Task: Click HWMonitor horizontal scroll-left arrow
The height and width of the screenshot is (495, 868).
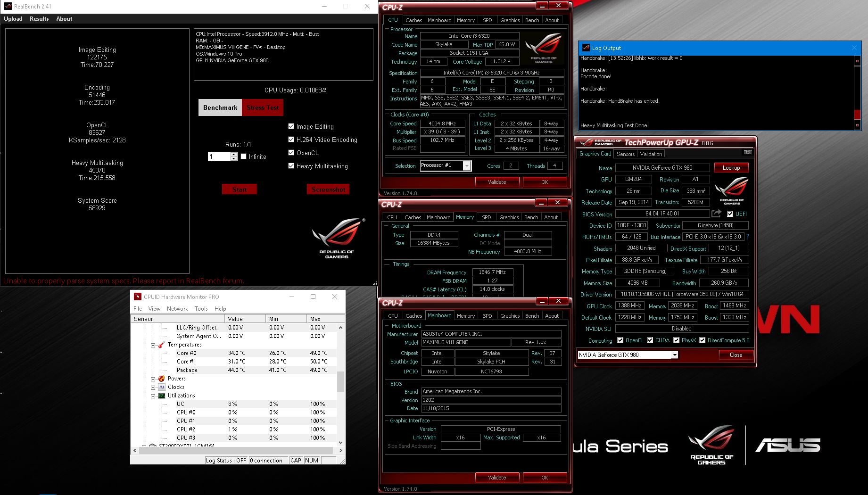Action: tap(135, 451)
